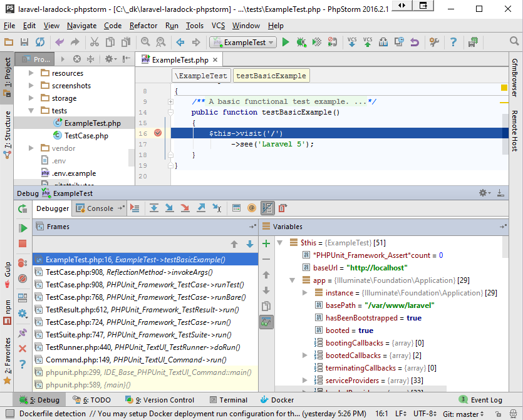Expand the instance variable node
The image size is (523, 420).
coord(304,293)
